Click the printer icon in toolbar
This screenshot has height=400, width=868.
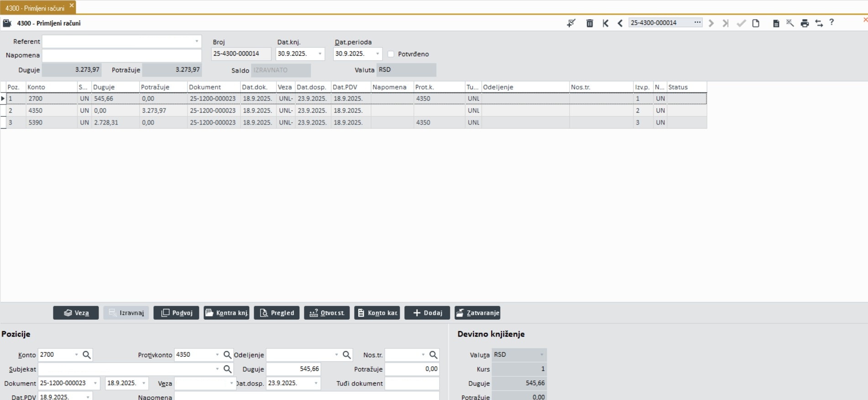(805, 23)
